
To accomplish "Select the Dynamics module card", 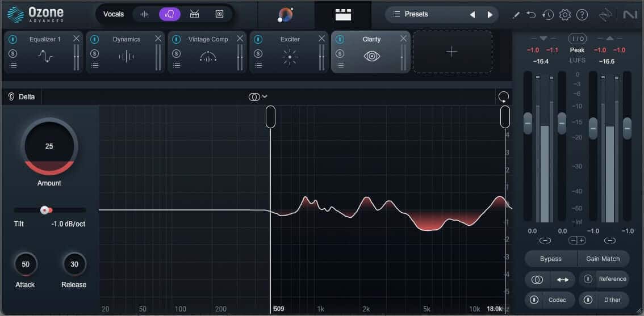I will (126, 52).
